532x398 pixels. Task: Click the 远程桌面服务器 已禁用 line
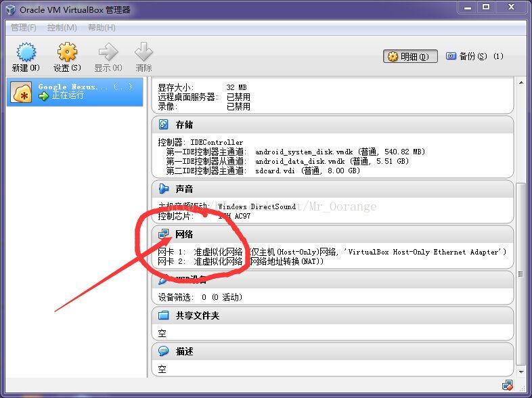tap(204, 97)
